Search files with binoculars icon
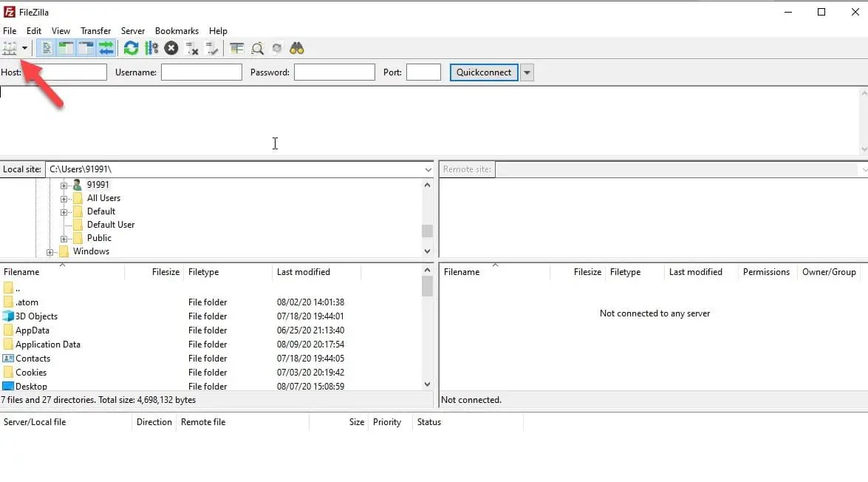The width and height of the screenshot is (868, 482). tap(297, 48)
